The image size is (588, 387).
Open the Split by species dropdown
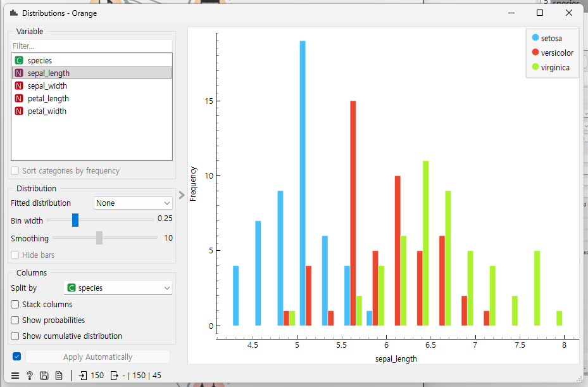point(118,288)
